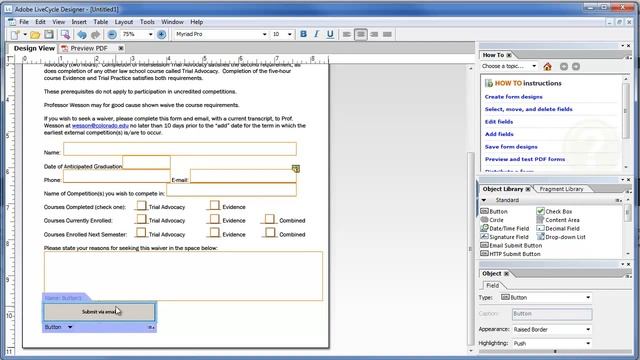640x360 pixels.
Task: Zoom out with the minus button
Action: [112, 35]
